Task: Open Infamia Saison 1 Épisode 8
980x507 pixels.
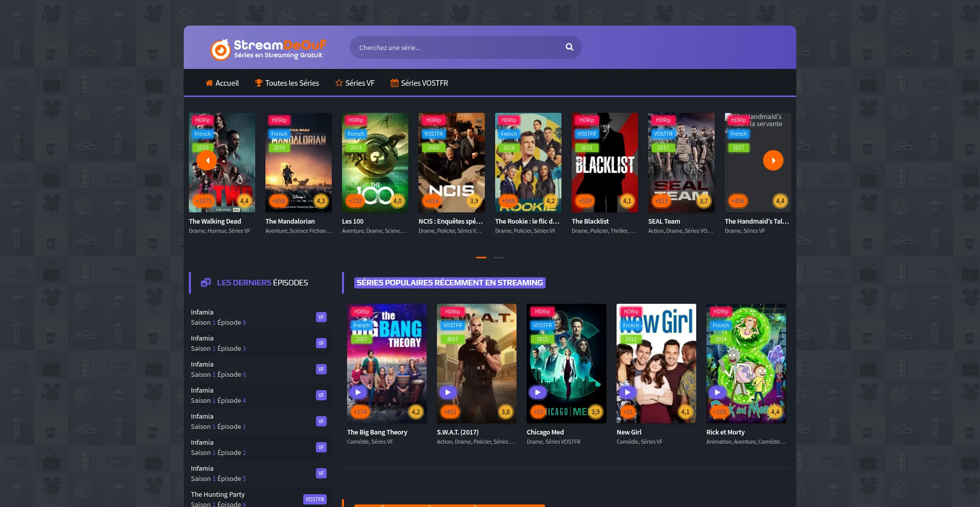Action: (259, 317)
